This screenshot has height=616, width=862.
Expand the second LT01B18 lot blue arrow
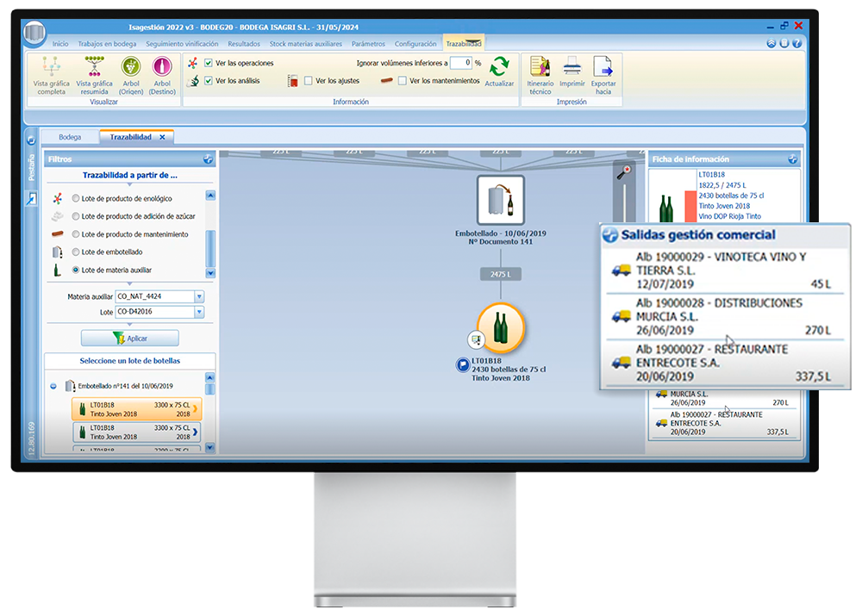pos(195,432)
